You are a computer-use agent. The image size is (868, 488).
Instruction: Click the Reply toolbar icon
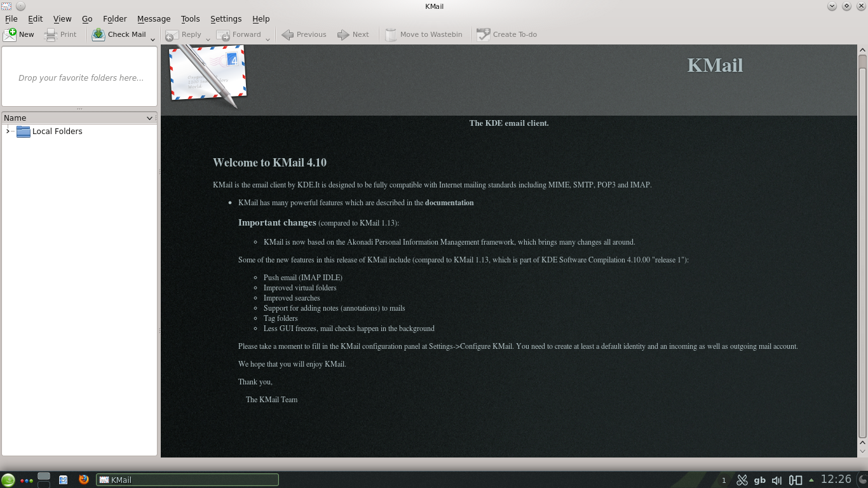(172, 34)
